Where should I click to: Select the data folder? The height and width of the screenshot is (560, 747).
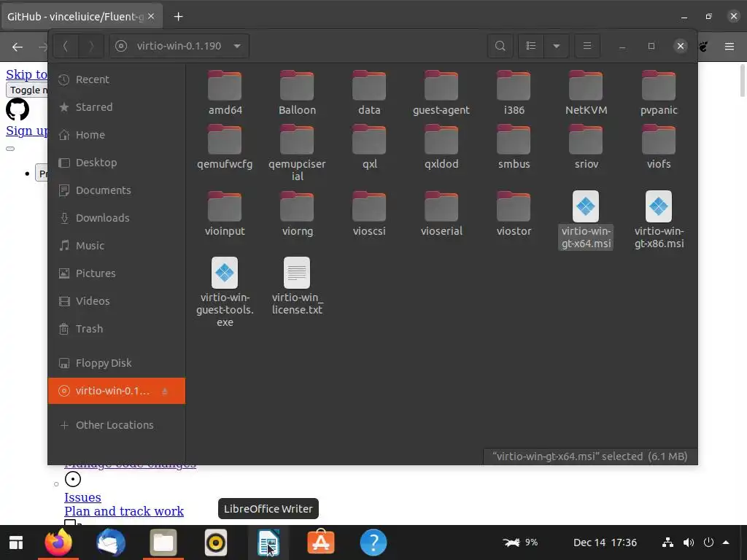click(369, 93)
